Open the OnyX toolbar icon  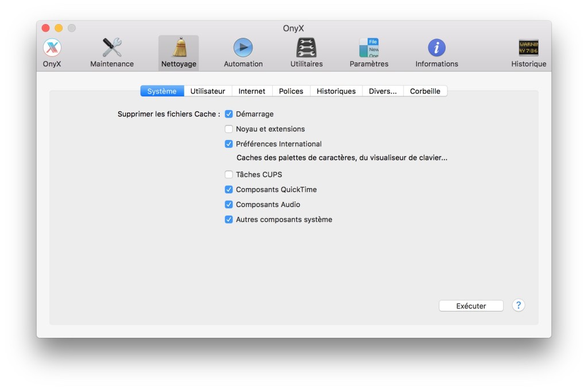[52, 48]
